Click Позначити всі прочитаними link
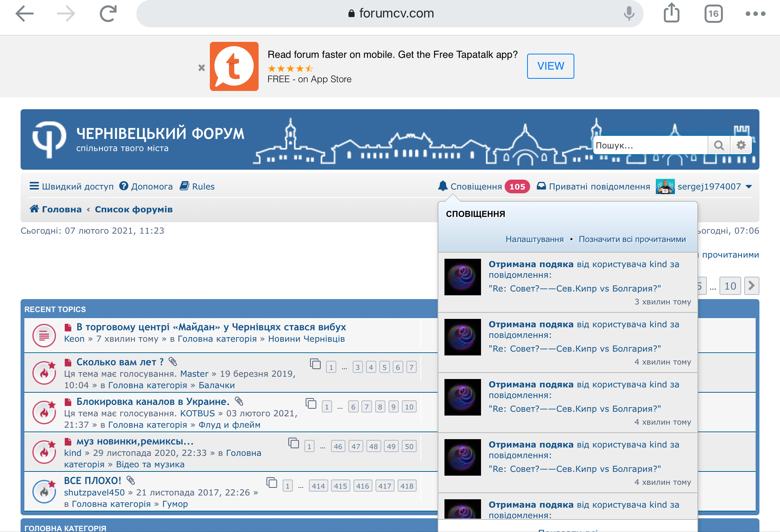 (x=632, y=239)
